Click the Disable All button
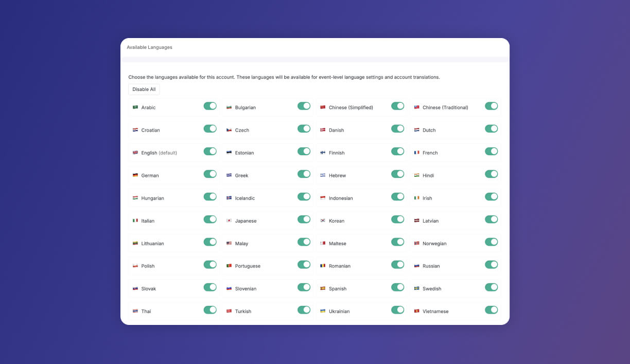 [x=144, y=89]
